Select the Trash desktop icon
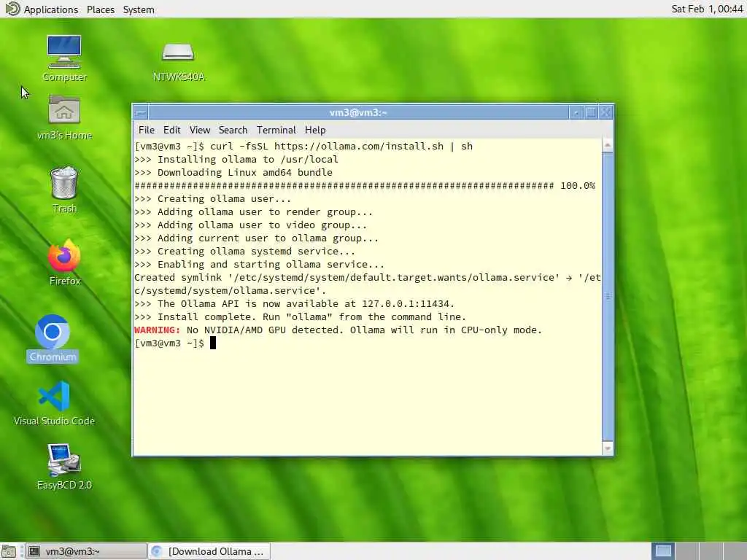This screenshot has height=560, width=747. click(64, 189)
